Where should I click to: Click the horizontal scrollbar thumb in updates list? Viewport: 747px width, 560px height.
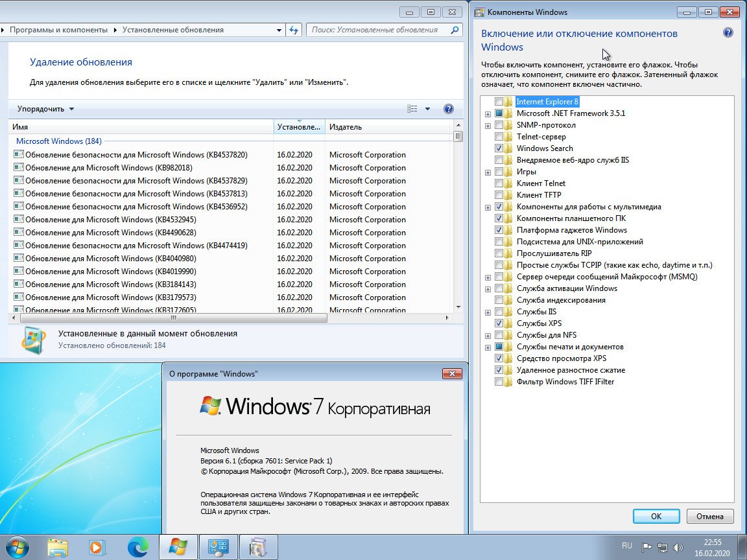click(173, 318)
